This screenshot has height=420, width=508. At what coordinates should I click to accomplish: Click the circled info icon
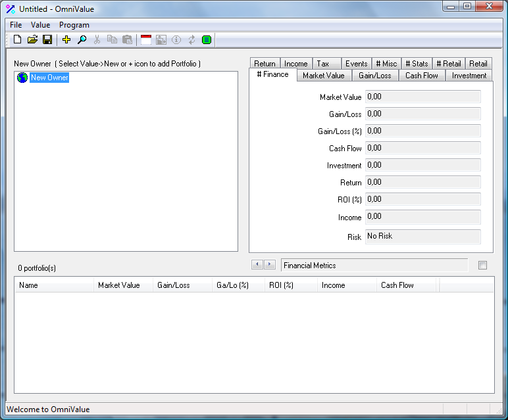[x=176, y=40]
